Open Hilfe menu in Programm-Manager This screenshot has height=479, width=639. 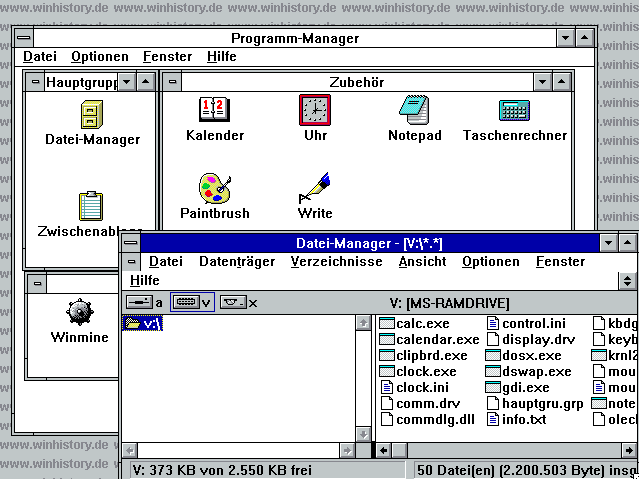point(221,56)
